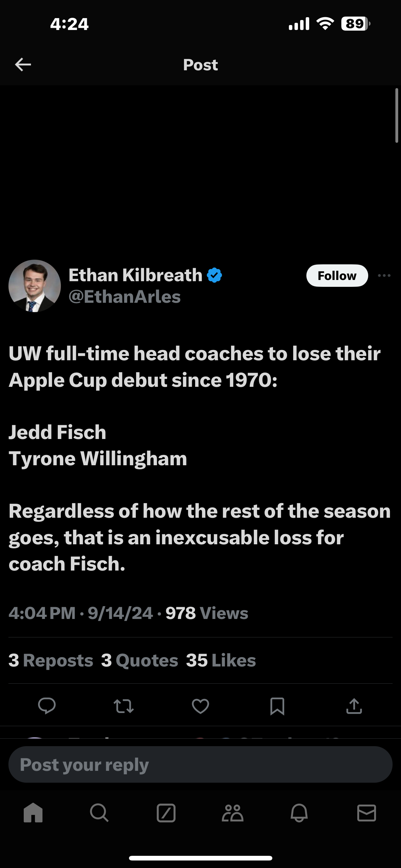Follow Ethan Kilbreath

point(337,276)
